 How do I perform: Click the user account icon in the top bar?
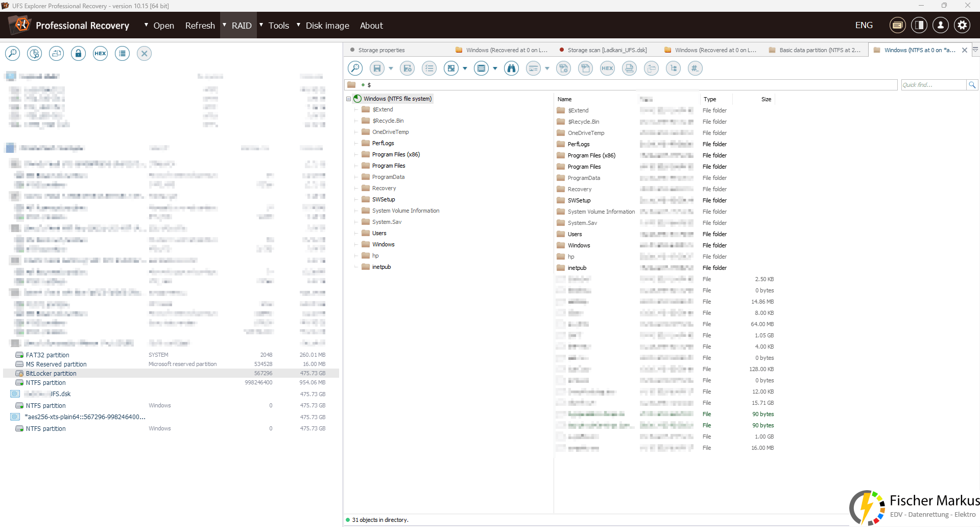[940, 26]
